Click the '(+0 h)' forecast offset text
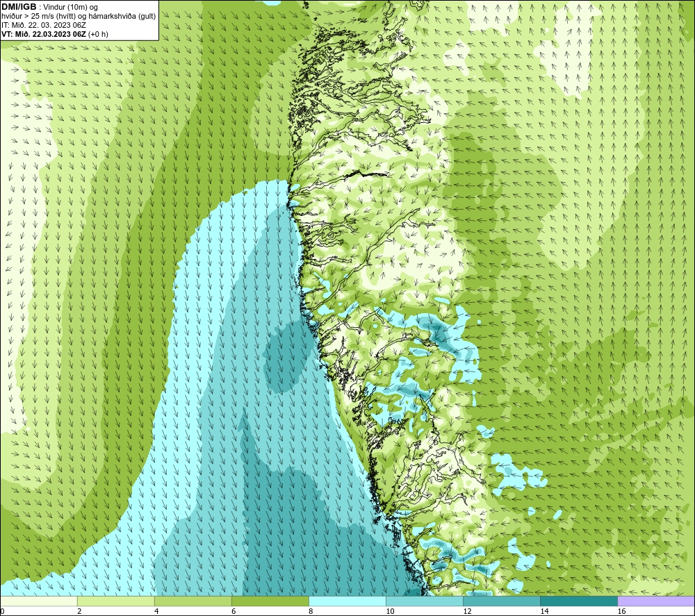 pyautogui.click(x=99, y=34)
